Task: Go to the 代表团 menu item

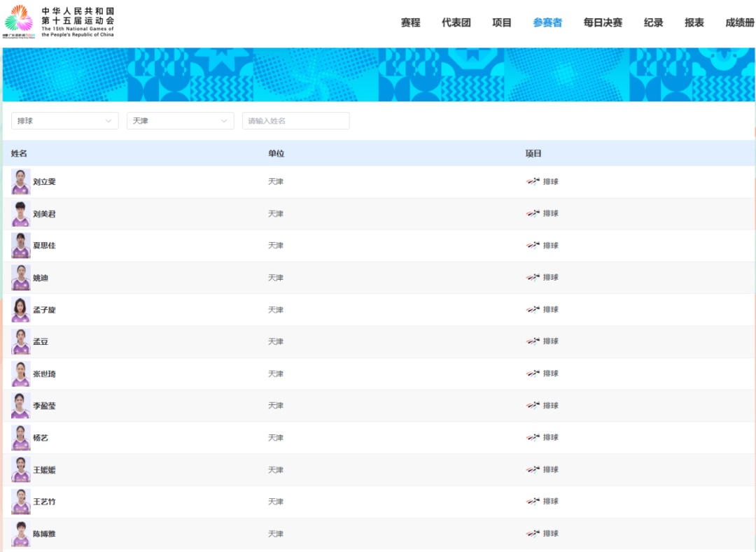Action: pyautogui.click(x=456, y=22)
